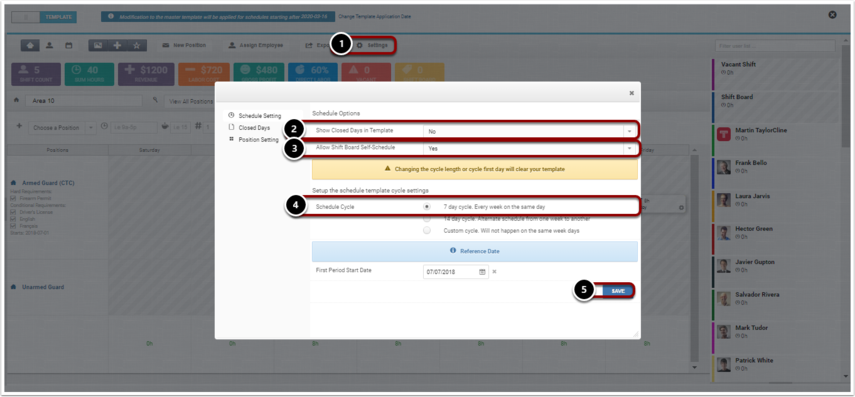Click the Positions column header
This screenshot has width=855, height=397.
coord(57,150)
